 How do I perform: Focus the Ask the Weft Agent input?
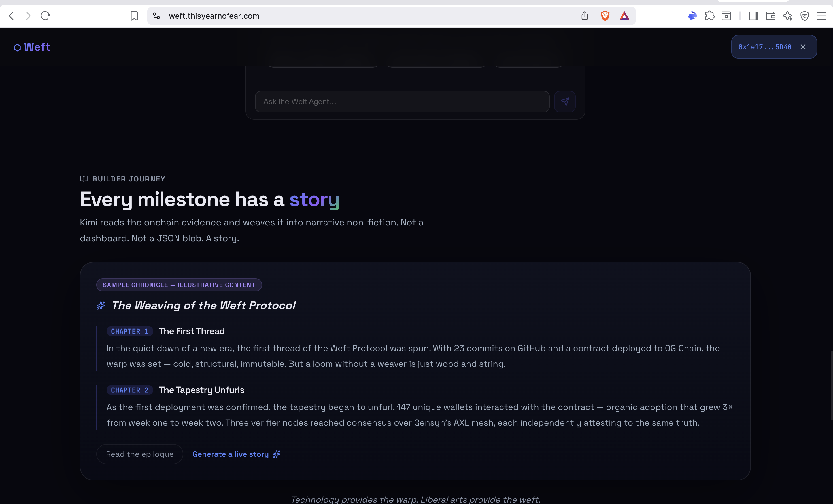pyautogui.click(x=402, y=102)
